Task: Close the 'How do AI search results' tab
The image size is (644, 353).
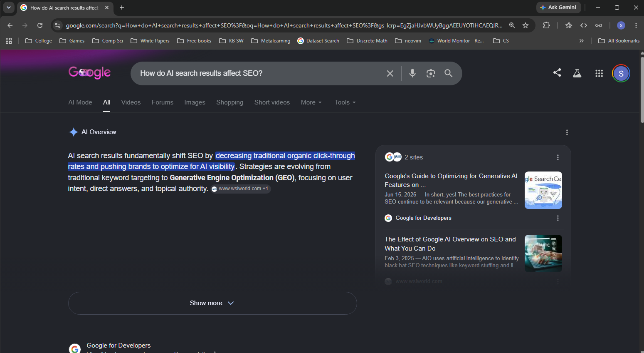Action: [x=107, y=7]
